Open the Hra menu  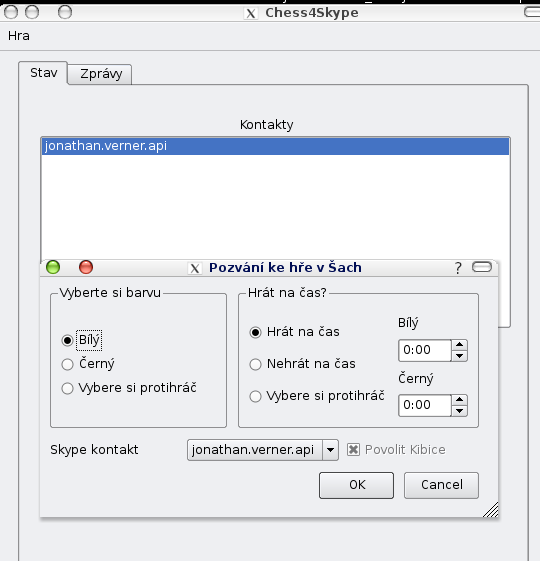point(19,36)
